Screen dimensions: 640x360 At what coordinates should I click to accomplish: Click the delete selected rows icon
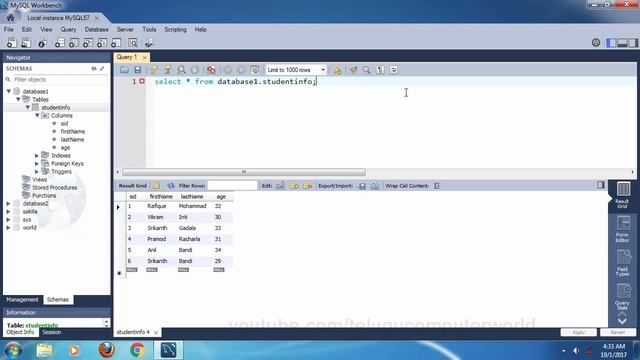(308, 186)
